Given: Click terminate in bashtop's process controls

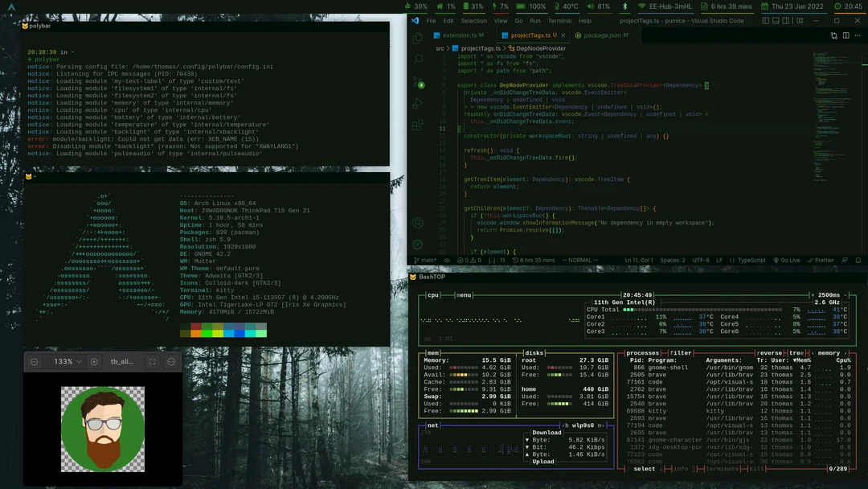Looking at the screenshot, I should point(722,467).
